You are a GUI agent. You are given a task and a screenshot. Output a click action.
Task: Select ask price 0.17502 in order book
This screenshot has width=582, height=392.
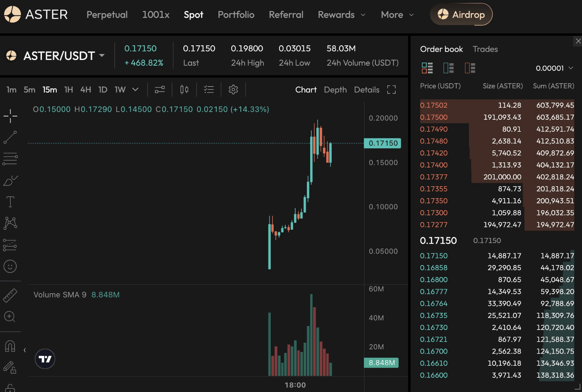(x=434, y=105)
